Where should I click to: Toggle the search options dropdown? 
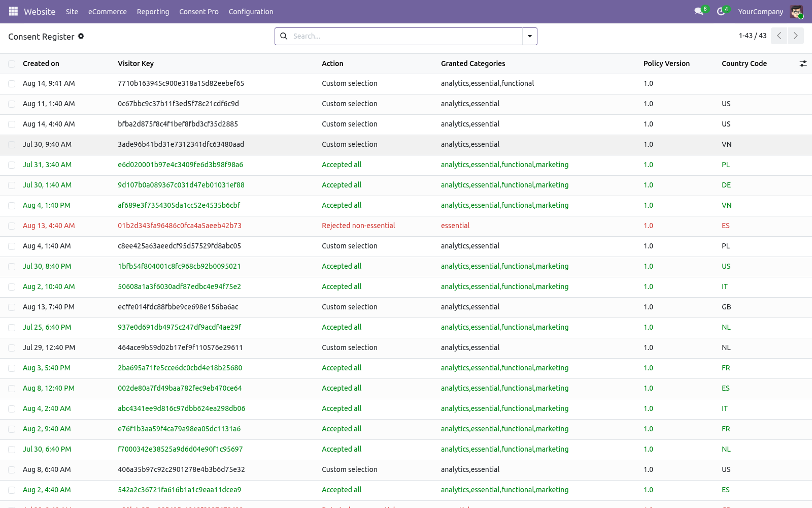coord(530,36)
